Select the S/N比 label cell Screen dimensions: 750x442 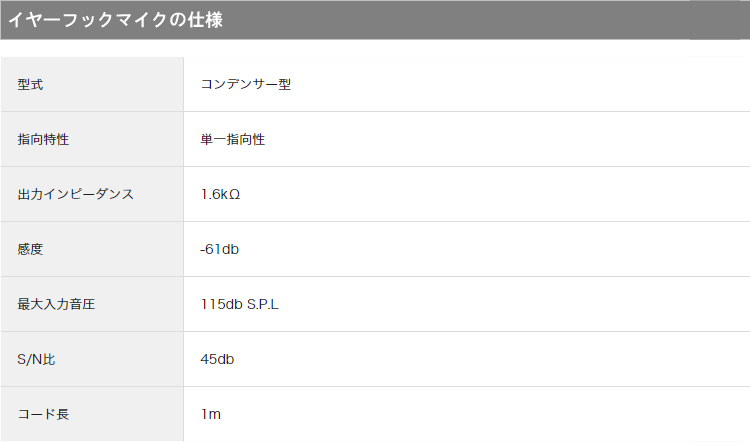coord(92,359)
